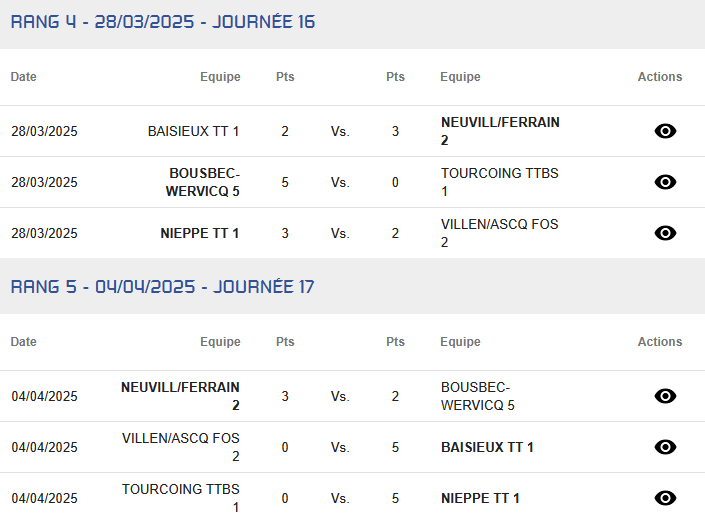Select team name NEUVILL/FERRAIN 2 in Journée 16
Viewport: 705px width, 523px height.
[500, 131]
